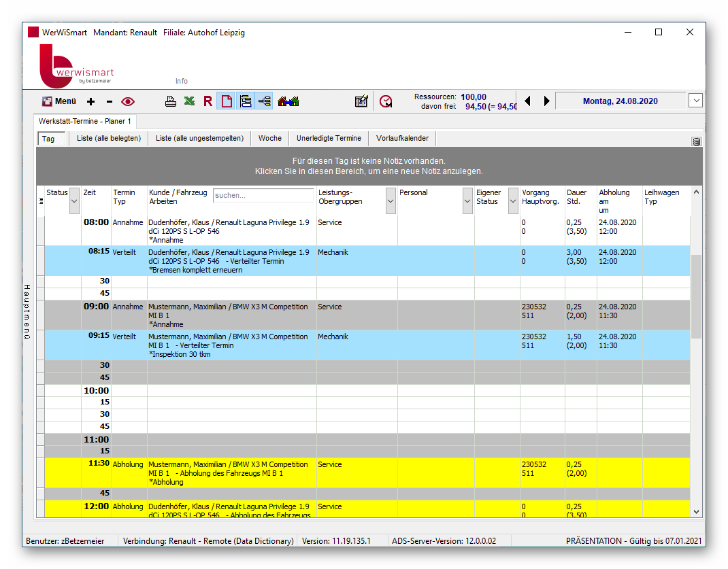The height and width of the screenshot is (569, 728).
Task: Expand the Status column filter dropdown
Action: [74, 201]
